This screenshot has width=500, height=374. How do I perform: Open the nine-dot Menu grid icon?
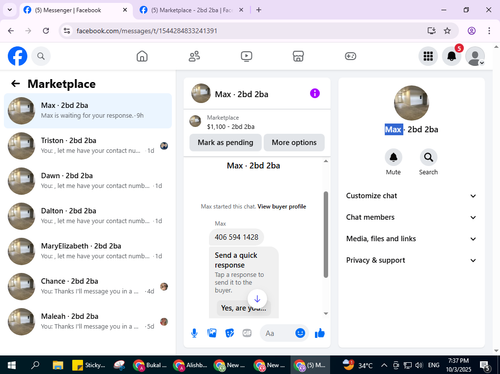pyautogui.click(x=428, y=56)
